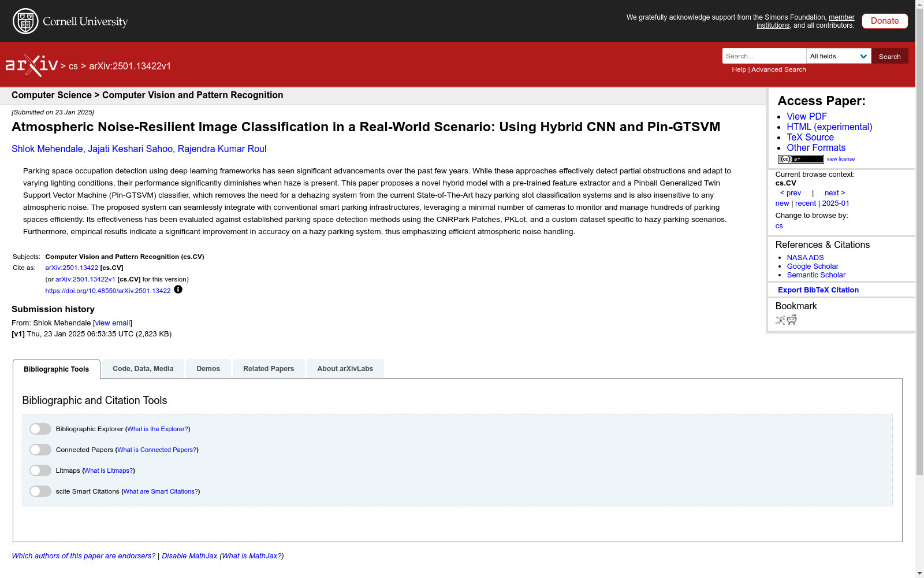Open the About arXivLabs tab
The width and height of the screenshot is (924, 578).
tap(345, 369)
